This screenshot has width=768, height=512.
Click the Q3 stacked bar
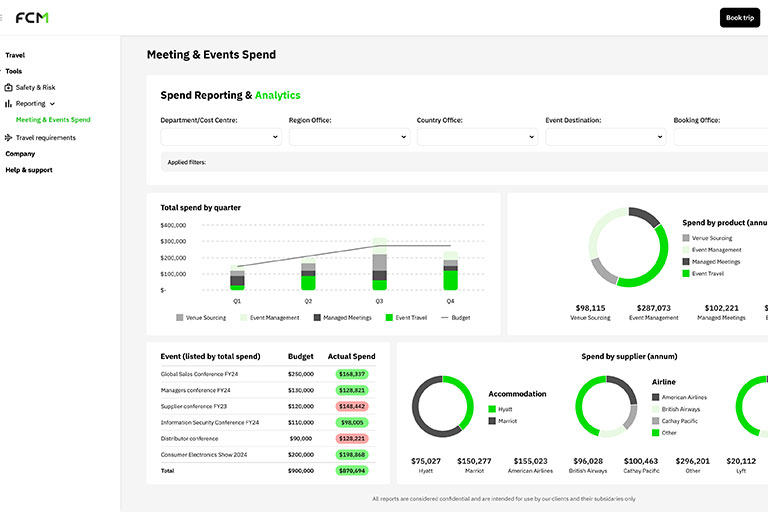[380, 264]
